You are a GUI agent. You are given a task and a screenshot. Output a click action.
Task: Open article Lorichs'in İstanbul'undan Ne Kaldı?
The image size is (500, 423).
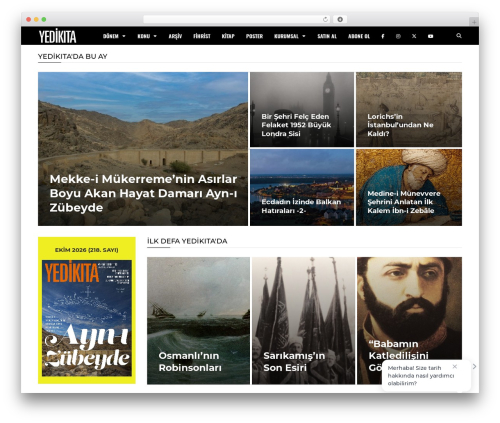pos(409,109)
